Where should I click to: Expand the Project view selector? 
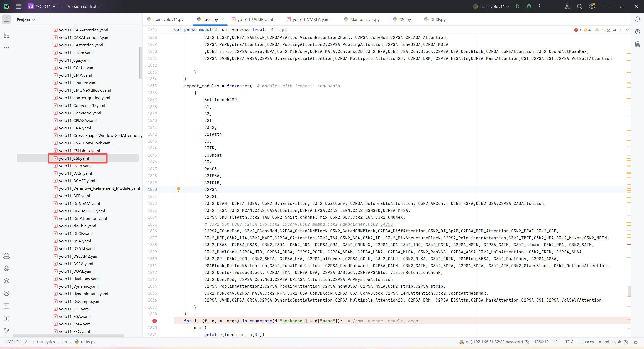pos(26,20)
